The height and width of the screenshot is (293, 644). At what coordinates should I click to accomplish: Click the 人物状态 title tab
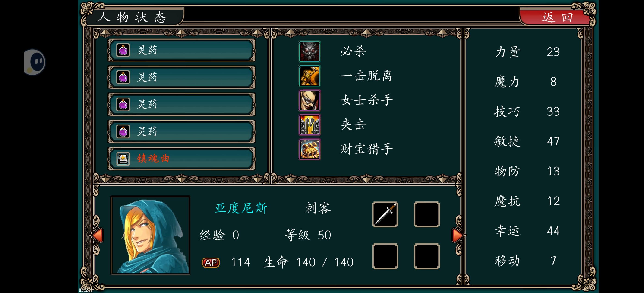pos(133,17)
